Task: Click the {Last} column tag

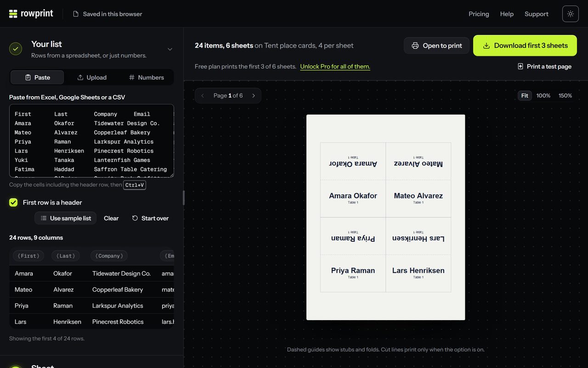Action: coord(66,256)
